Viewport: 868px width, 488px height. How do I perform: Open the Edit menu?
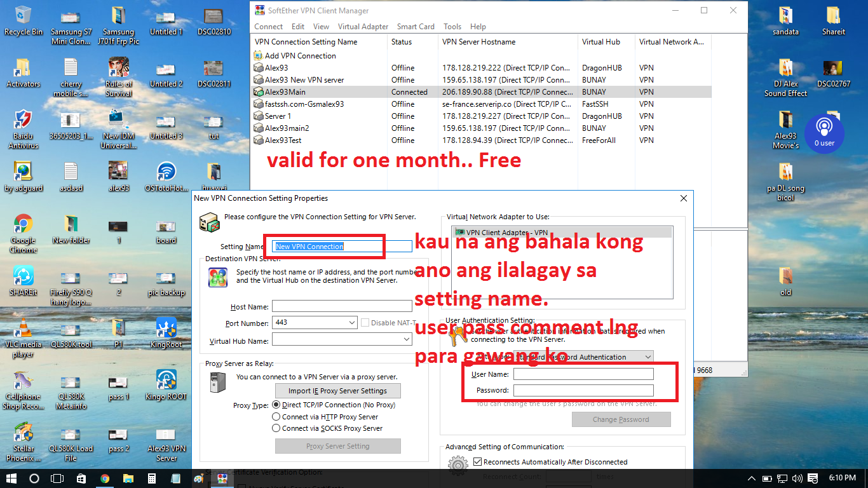click(x=298, y=27)
